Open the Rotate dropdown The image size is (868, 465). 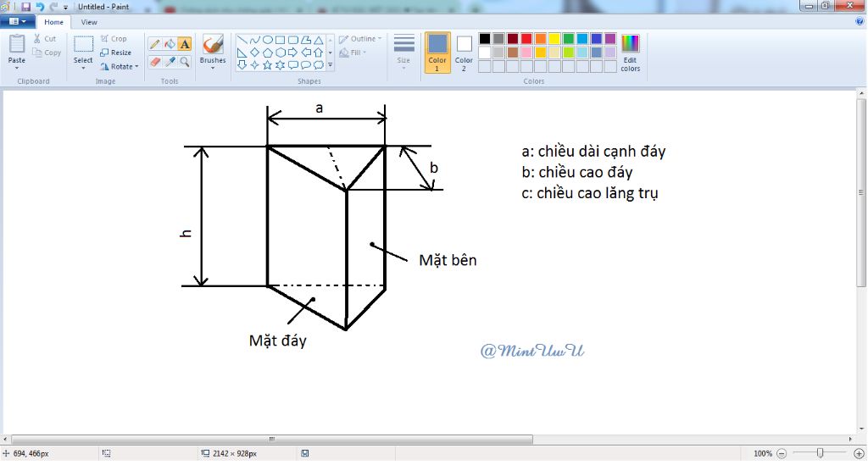click(x=120, y=66)
